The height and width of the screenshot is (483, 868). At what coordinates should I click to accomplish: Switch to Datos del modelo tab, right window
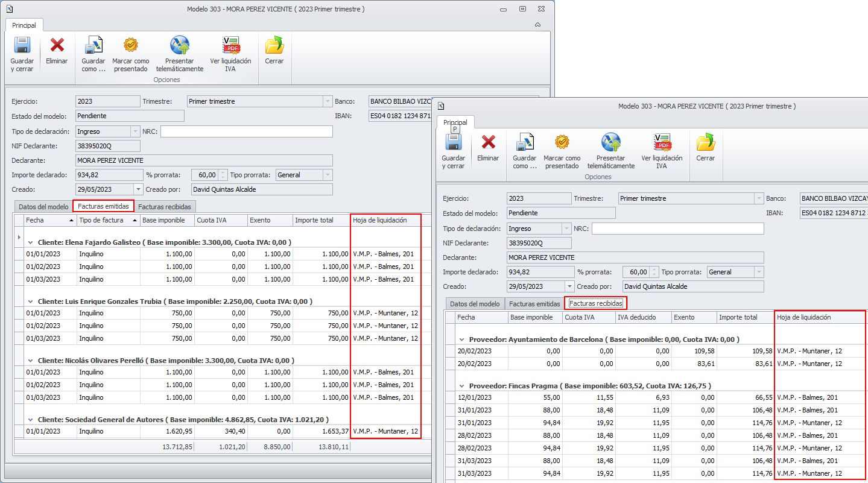pos(475,304)
